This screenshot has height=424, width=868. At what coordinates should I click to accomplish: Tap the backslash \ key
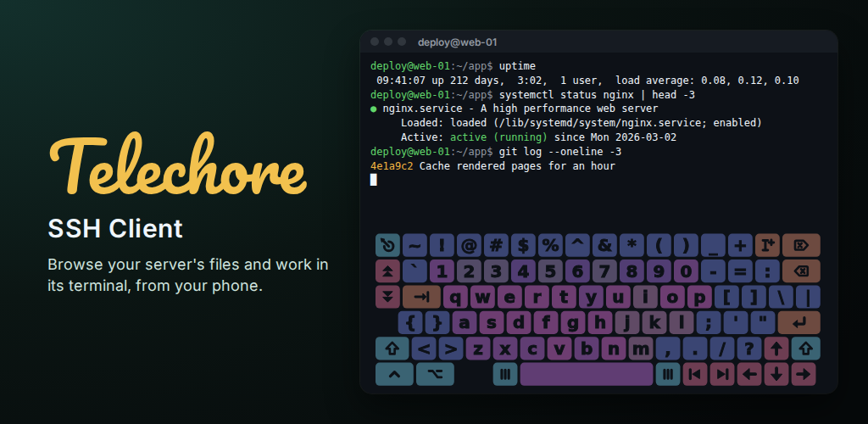point(781,297)
